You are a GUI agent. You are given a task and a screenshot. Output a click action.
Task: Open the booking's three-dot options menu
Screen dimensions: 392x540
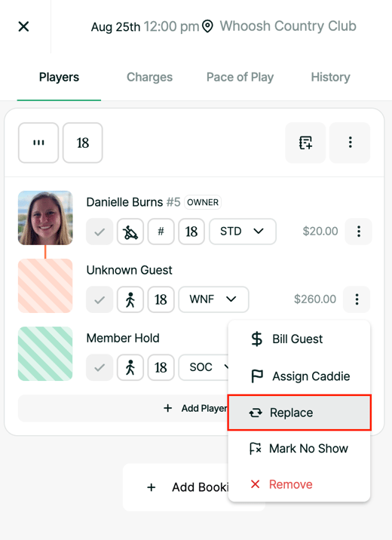coord(350,143)
